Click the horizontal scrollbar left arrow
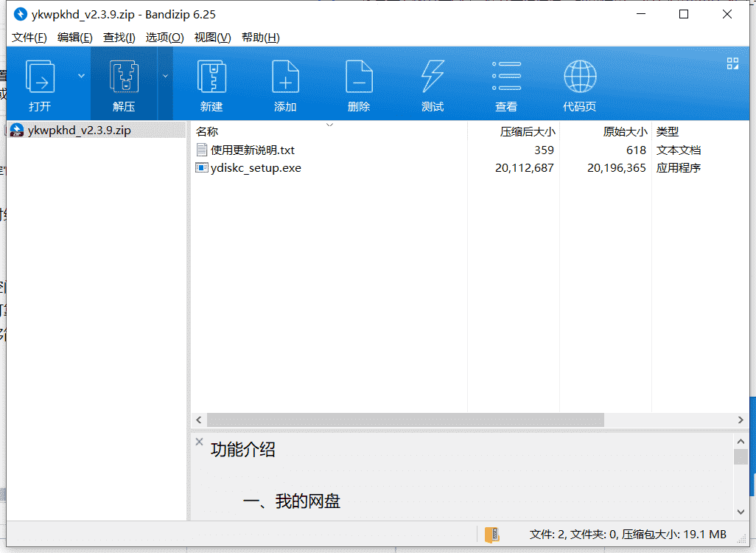The image size is (756, 553). point(199,420)
